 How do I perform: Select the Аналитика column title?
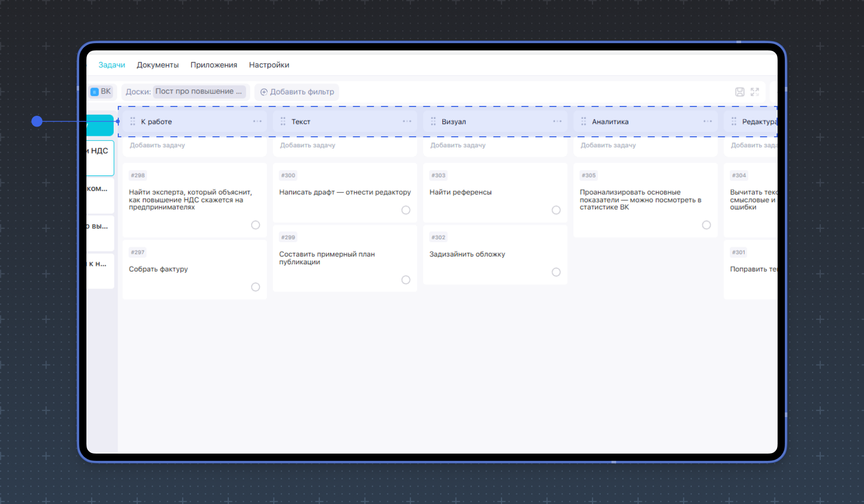point(610,122)
